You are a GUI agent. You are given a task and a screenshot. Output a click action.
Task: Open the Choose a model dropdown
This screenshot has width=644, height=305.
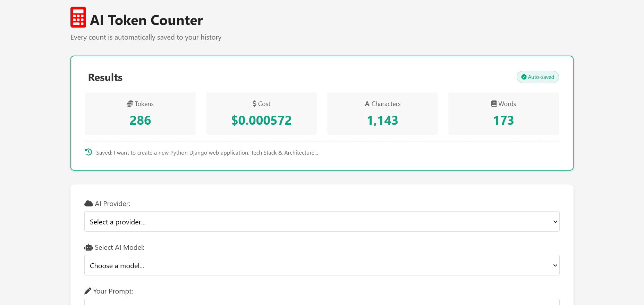321,265
